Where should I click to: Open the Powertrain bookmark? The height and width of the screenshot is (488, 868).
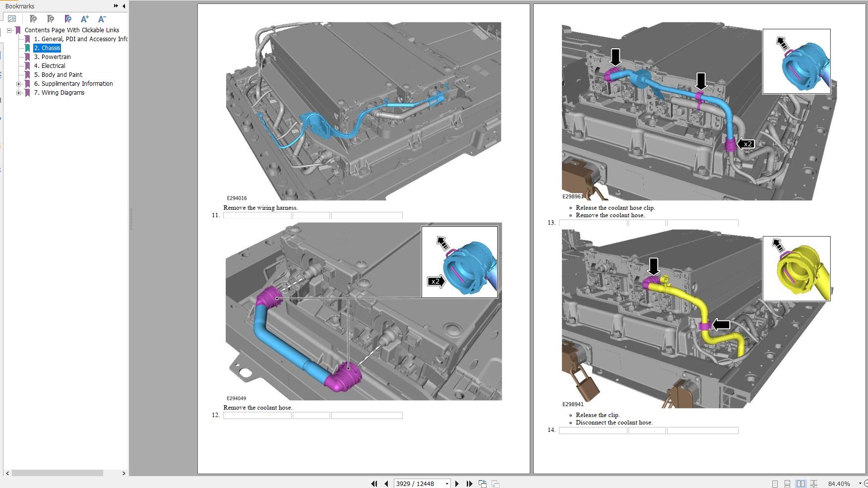coord(56,57)
